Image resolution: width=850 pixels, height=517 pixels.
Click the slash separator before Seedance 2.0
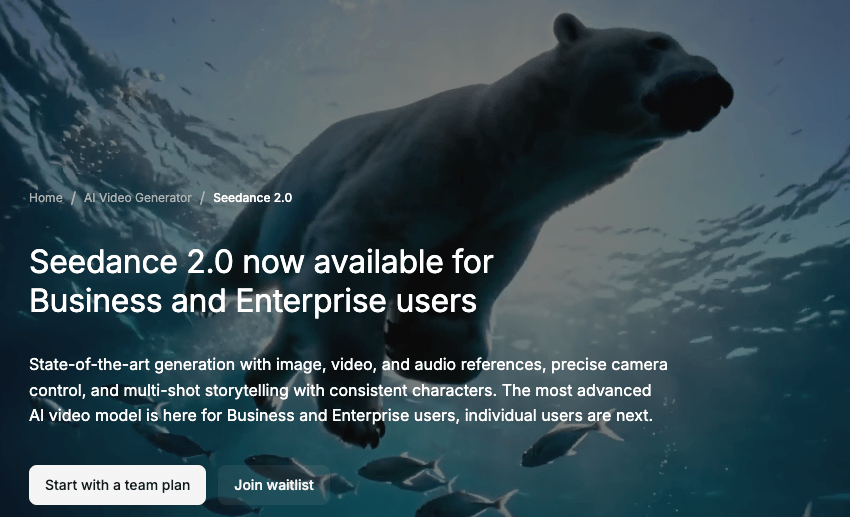202,198
